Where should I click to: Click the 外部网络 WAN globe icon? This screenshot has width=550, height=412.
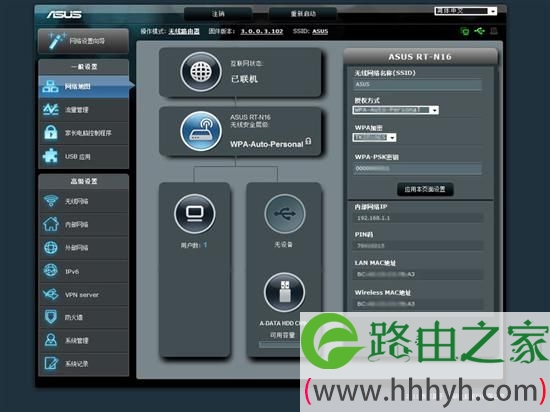[x=51, y=248]
